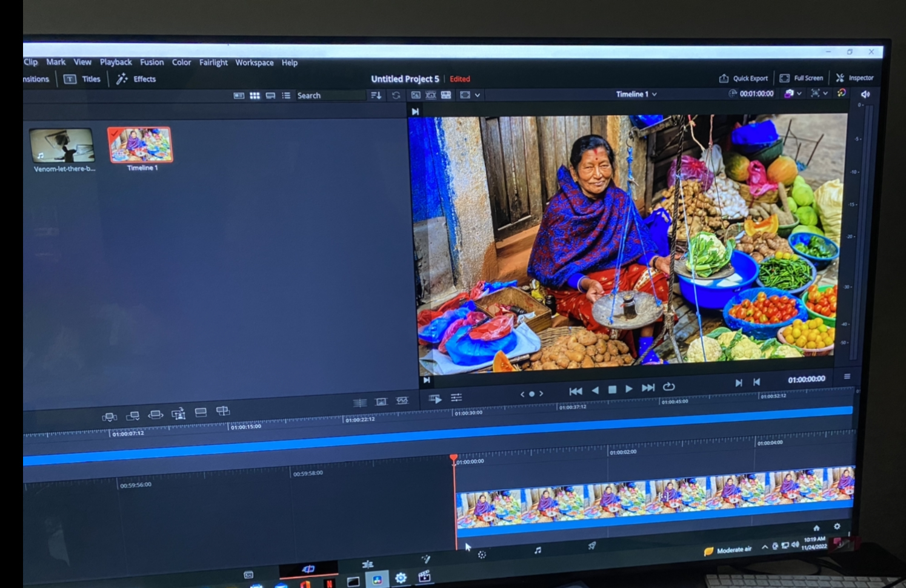Play the timeline in reverse
The image size is (906, 588).
click(x=595, y=390)
